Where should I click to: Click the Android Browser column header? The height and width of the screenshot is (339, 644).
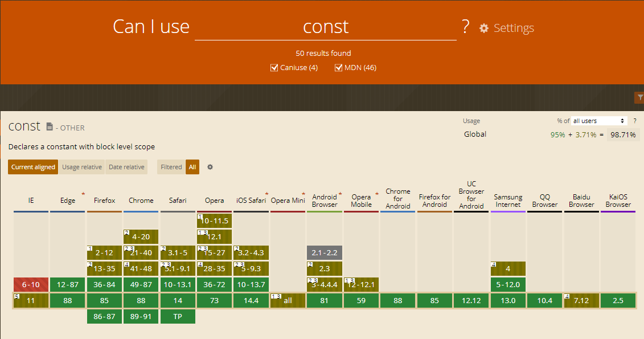click(x=325, y=201)
